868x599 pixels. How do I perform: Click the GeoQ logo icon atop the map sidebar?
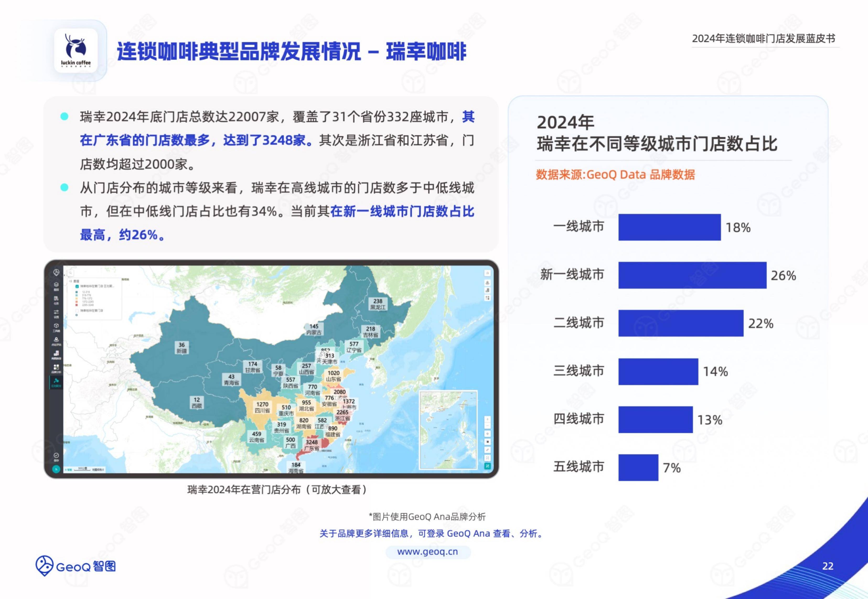pyautogui.click(x=56, y=272)
